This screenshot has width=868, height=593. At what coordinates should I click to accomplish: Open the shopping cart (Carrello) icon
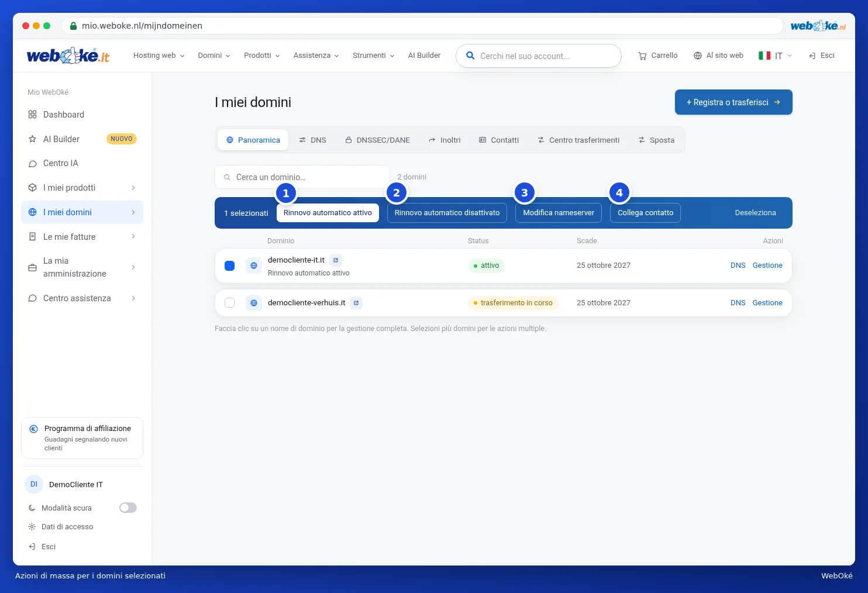(642, 56)
